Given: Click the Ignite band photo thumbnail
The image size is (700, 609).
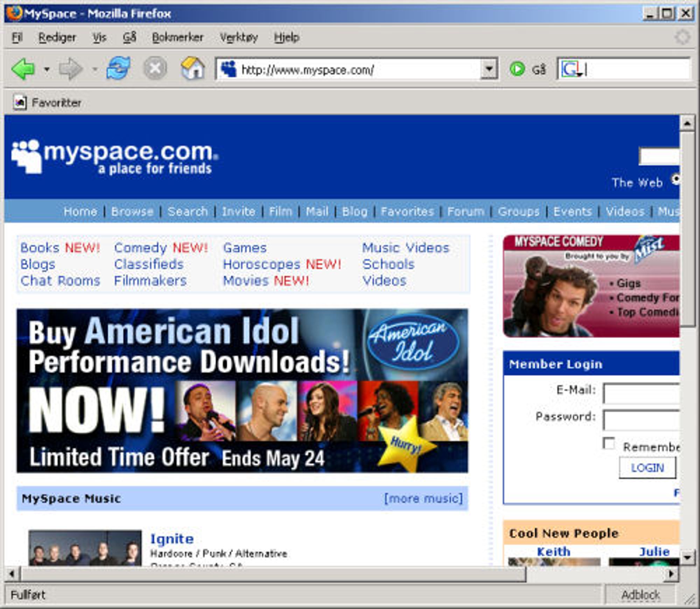Looking at the screenshot, I should [x=85, y=547].
